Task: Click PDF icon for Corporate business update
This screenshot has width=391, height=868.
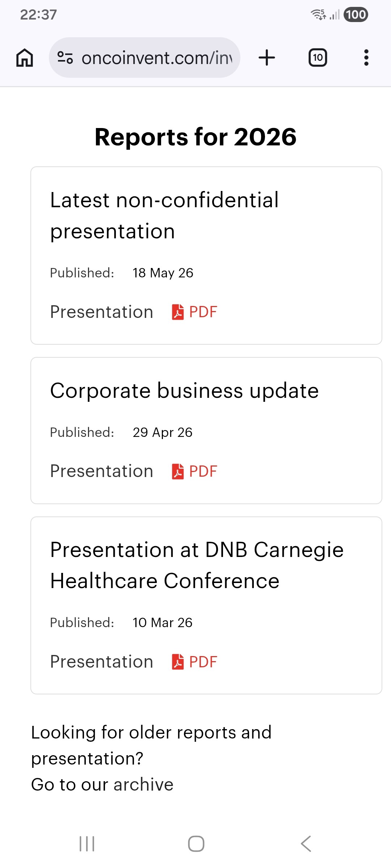Action: (x=178, y=472)
